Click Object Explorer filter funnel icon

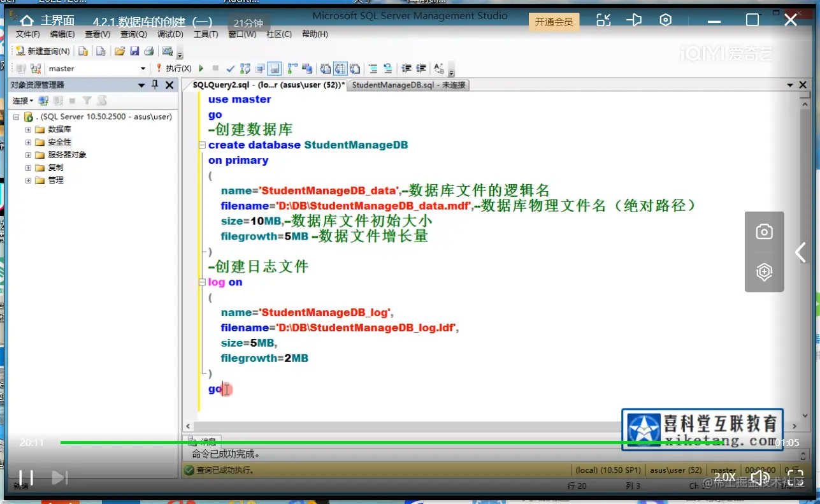pyautogui.click(x=87, y=101)
